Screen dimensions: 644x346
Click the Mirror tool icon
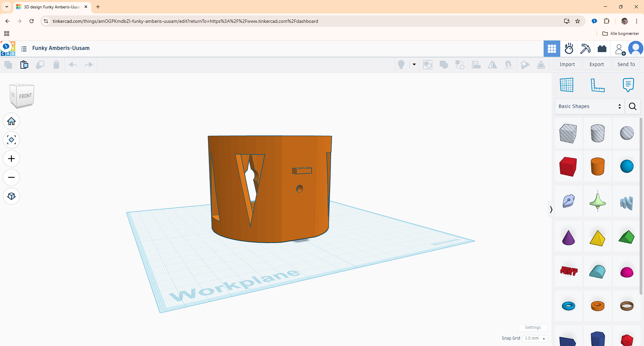pyautogui.click(x=492, y=65)
